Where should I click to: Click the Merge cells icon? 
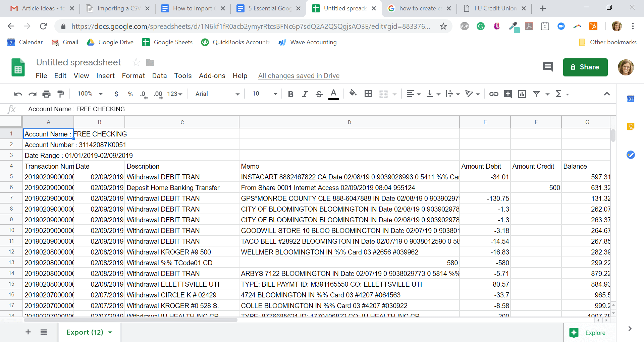(x=383, y=94)
